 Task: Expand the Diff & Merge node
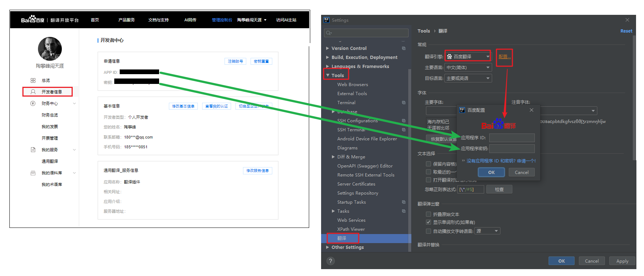pos(333,157)
